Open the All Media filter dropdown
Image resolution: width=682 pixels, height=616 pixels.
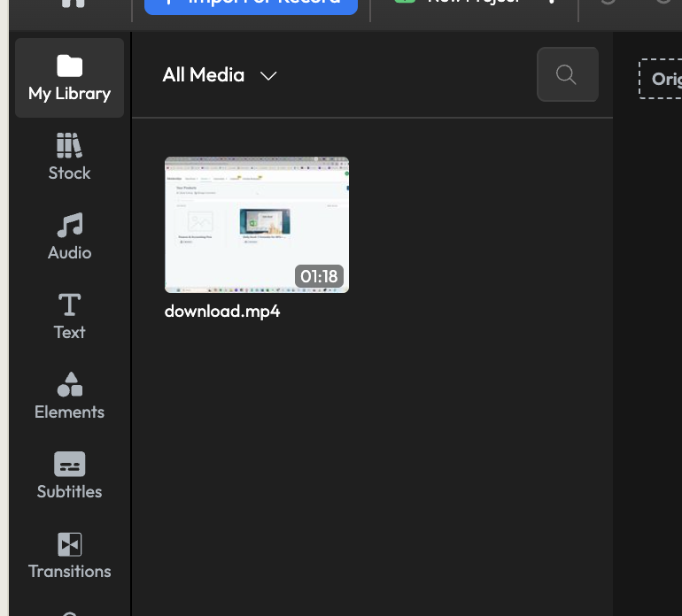pyautogui.click(x=204, y=75)
